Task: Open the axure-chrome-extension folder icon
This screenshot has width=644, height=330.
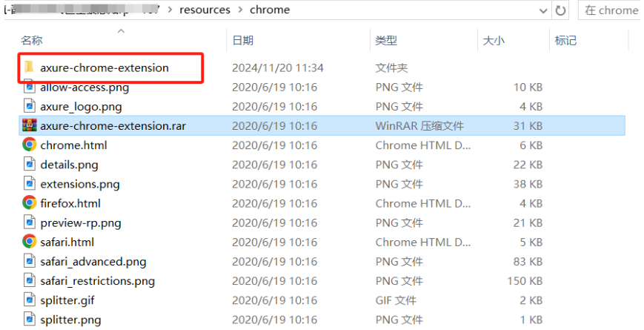Action: point(29,67)
